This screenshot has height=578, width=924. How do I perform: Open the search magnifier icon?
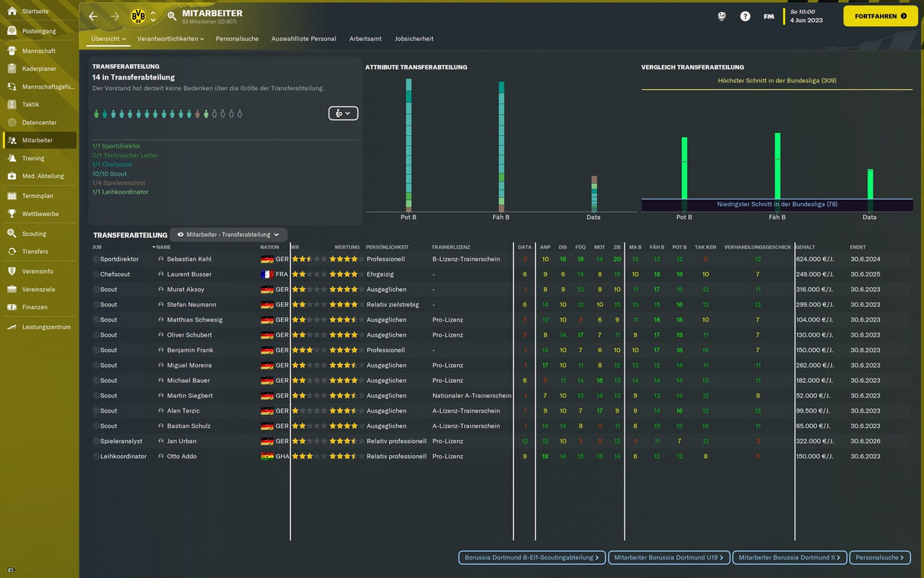point(172,16)
